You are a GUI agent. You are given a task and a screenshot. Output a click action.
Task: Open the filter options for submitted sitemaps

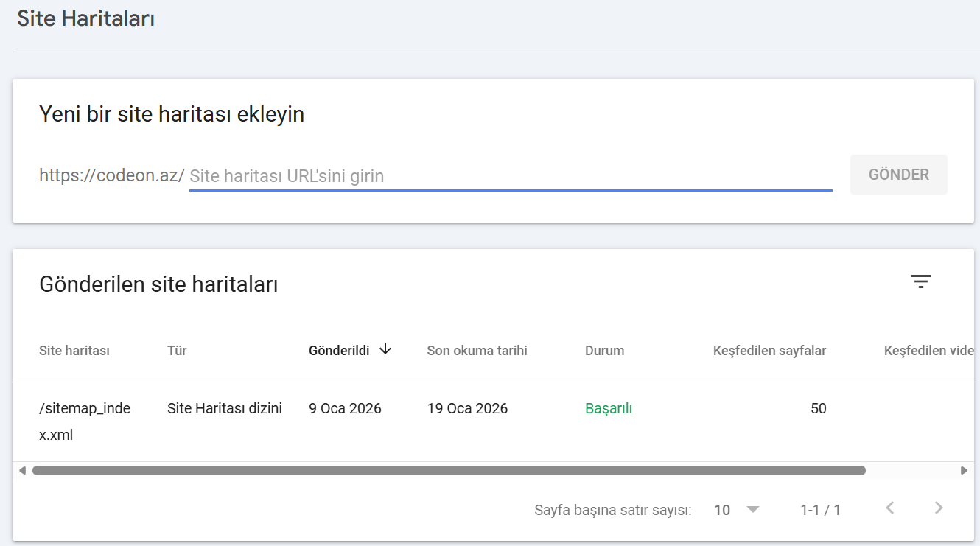920,281
